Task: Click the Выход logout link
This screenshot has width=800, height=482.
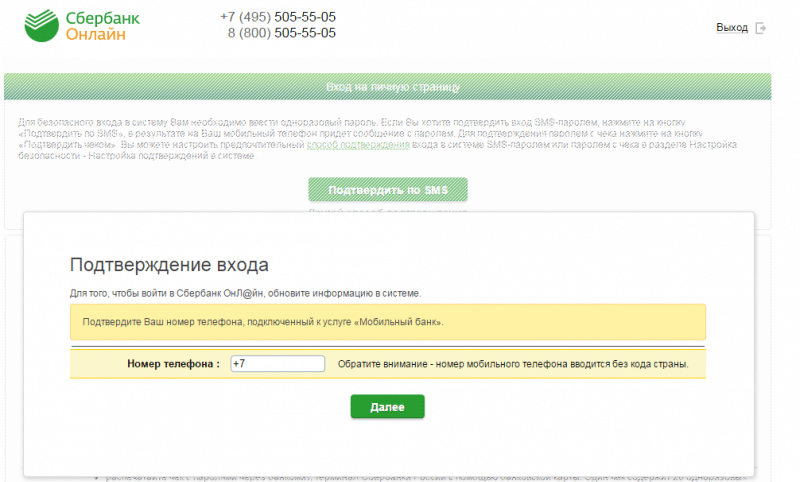Action: 732,28
